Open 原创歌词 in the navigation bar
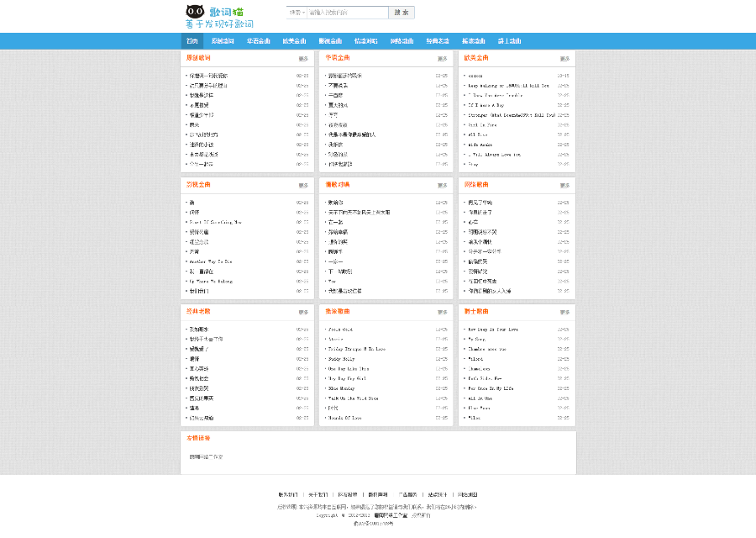Viewport: 756px width, 538px height. pos(223,41)
